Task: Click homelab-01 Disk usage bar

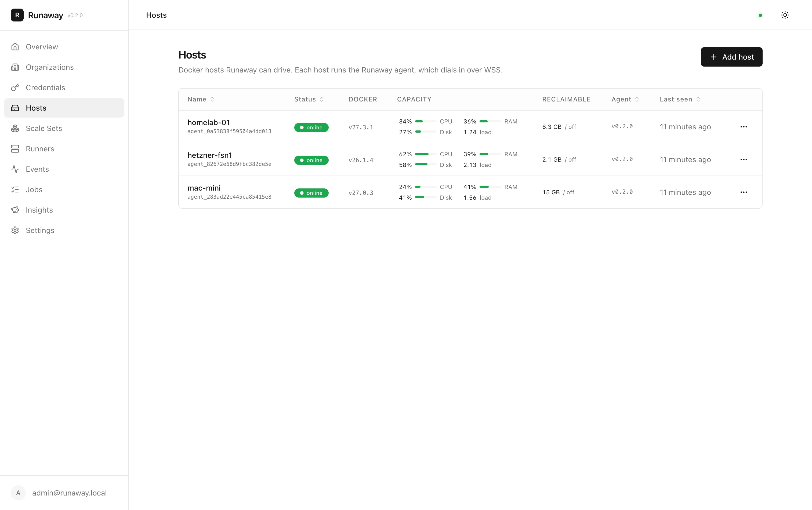Action: click(x=426, y=132)
